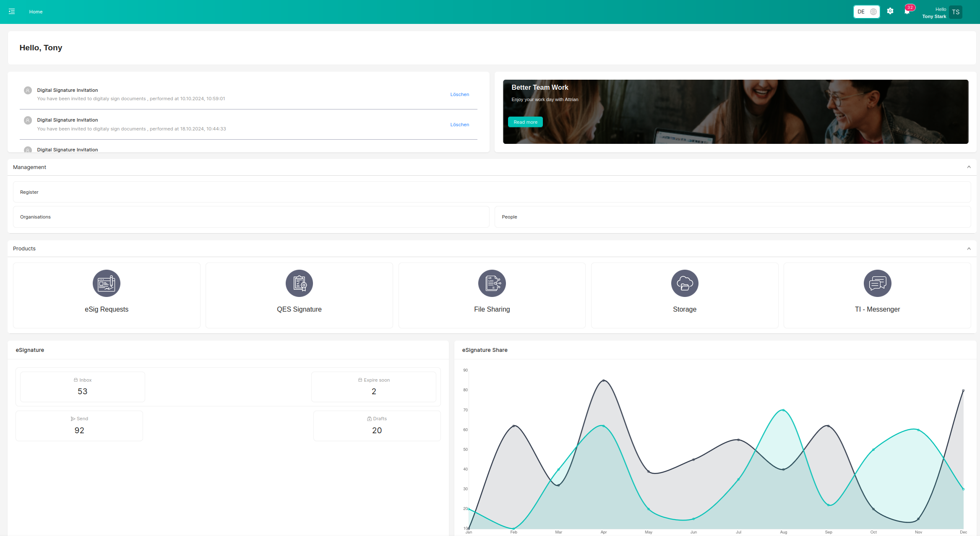
Task: Click the Inbox counter tile
Action: click(82, 386)
